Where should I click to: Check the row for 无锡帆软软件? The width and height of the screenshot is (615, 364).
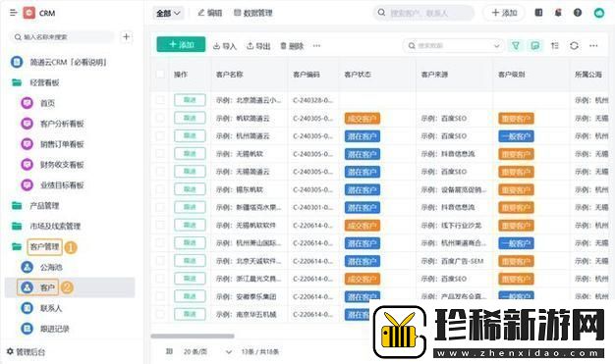[x=160, y=226]
